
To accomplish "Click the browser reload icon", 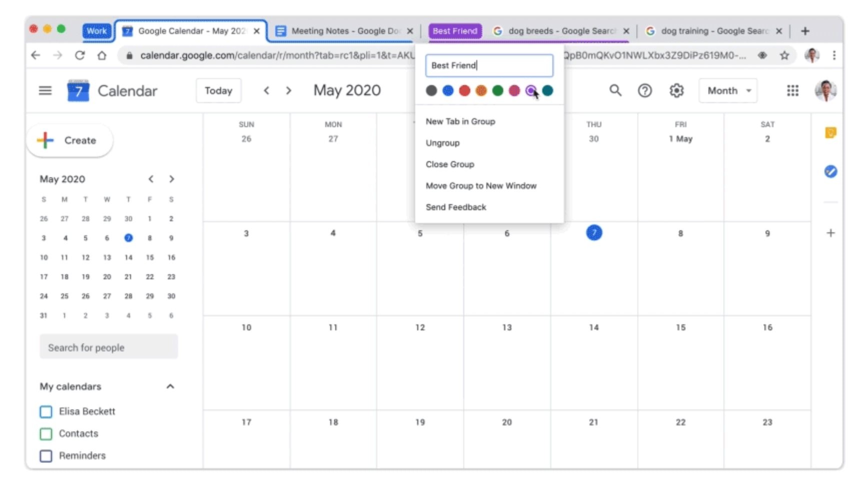I will (x=80, y=56).
